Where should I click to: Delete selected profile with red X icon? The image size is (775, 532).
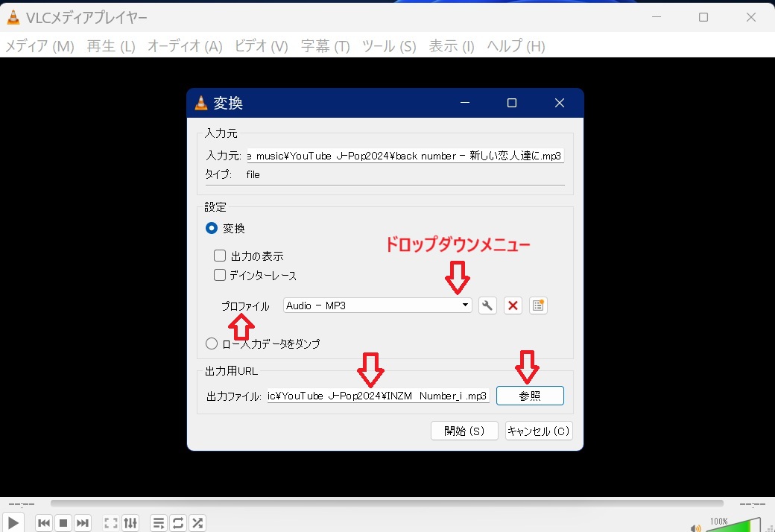click(513, 305)
